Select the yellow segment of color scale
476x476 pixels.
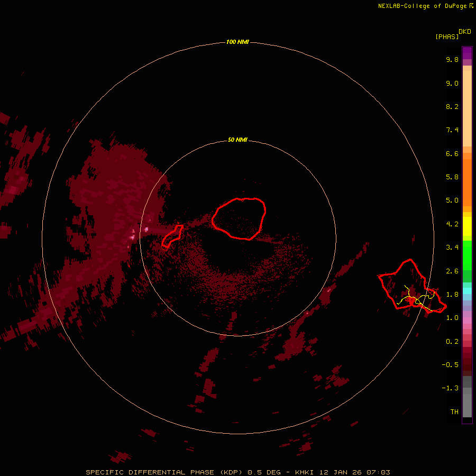tap(467, 226)
